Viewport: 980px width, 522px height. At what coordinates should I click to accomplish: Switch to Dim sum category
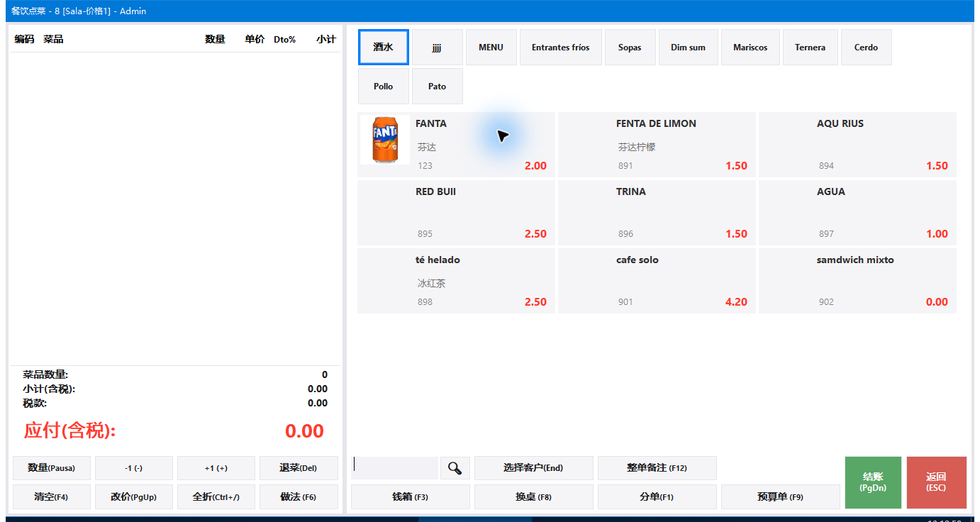(x=689, y=48)
